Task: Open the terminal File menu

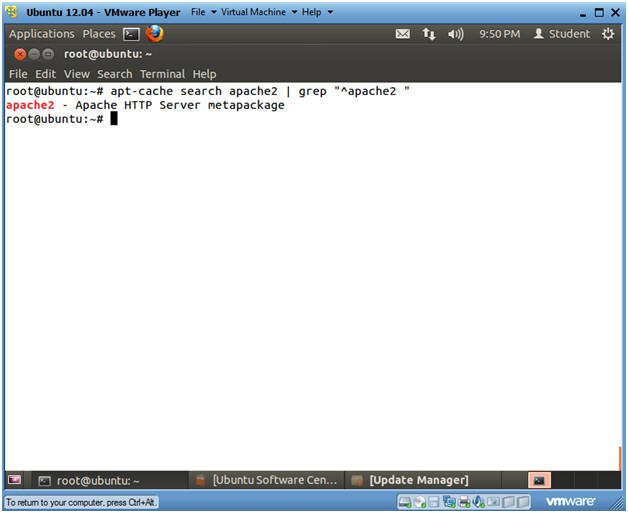Action: tap(18, 74)
